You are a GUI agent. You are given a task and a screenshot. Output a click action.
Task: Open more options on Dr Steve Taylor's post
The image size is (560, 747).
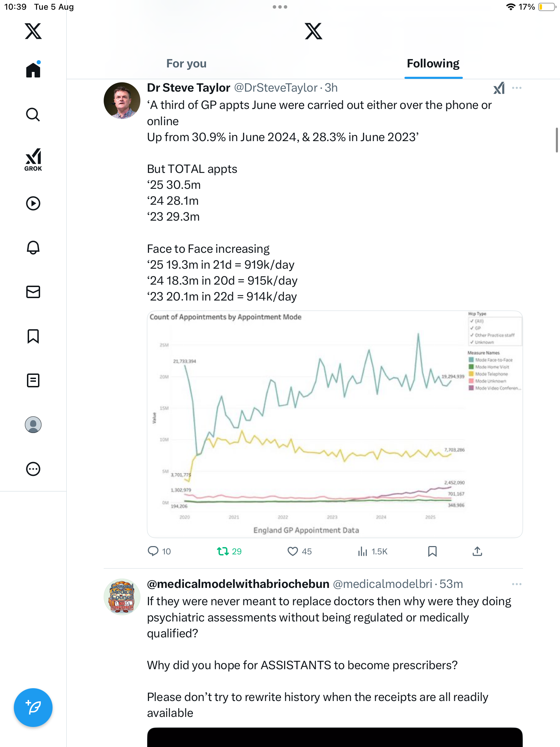[x=516, y=88]
